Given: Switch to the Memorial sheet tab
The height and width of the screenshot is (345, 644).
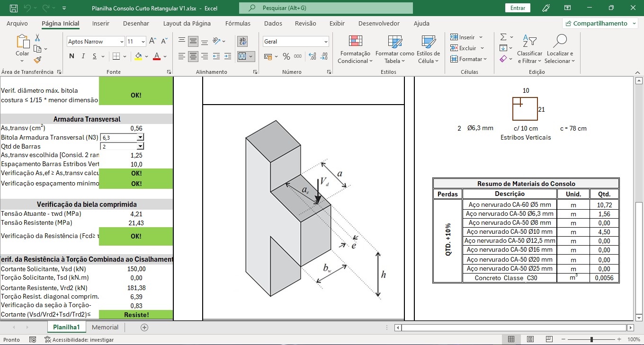Looking at the screenshot, I should 105,327.
